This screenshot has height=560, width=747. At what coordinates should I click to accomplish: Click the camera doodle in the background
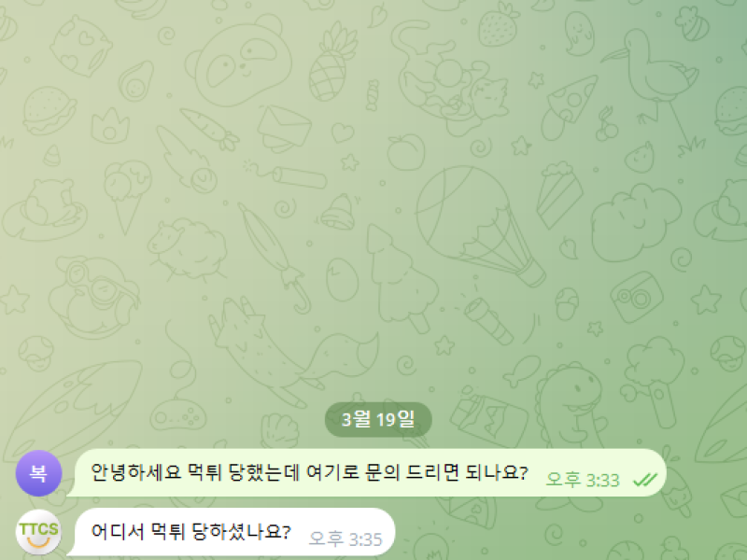coord(637,297)
